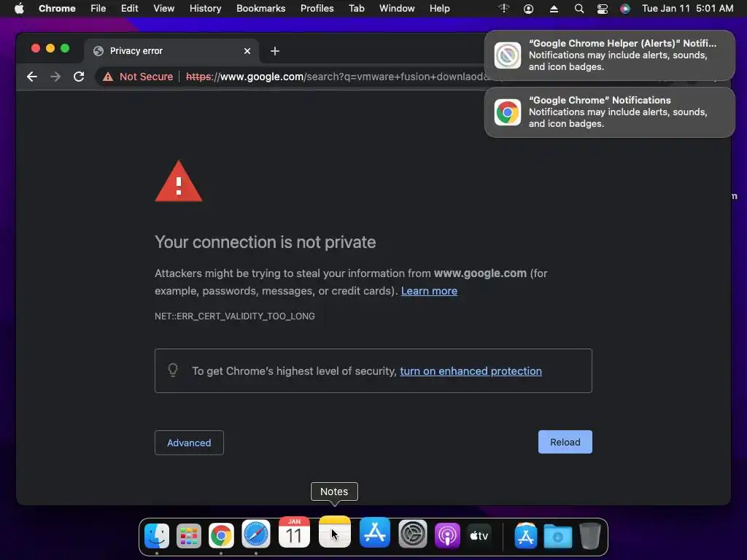Open the Bookmarks menu
Image resolution: width=747 pixels, height=560 pixels.
[x=261, y=9]
